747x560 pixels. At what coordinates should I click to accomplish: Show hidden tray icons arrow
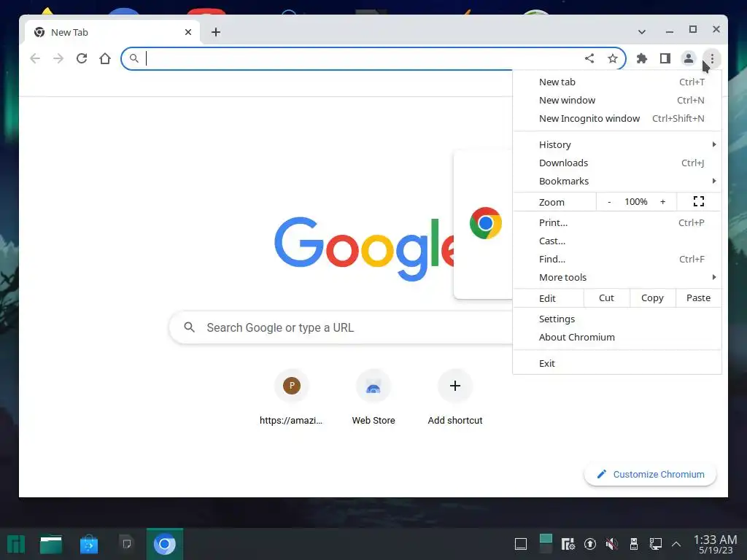pos(676,544)
